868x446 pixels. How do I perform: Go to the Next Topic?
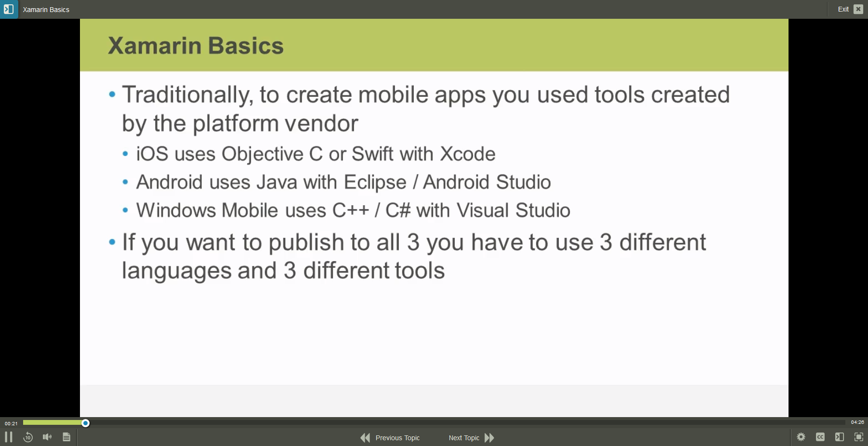tap(464, 437)
